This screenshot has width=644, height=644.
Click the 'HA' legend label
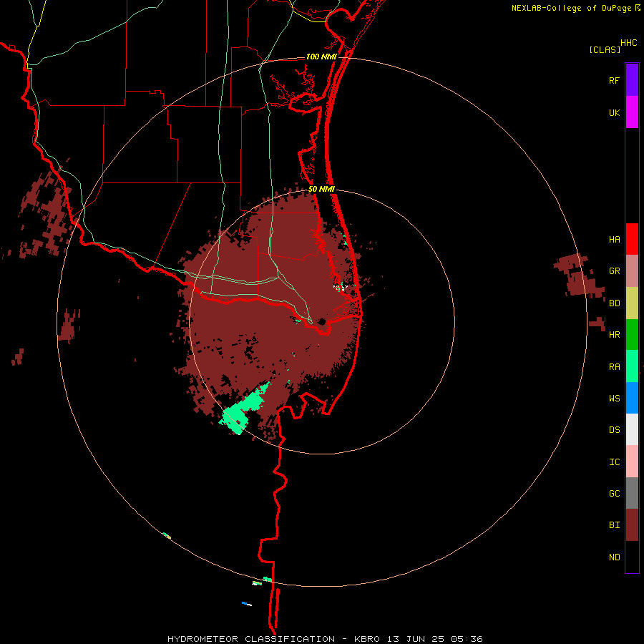(x=615, y=240)
